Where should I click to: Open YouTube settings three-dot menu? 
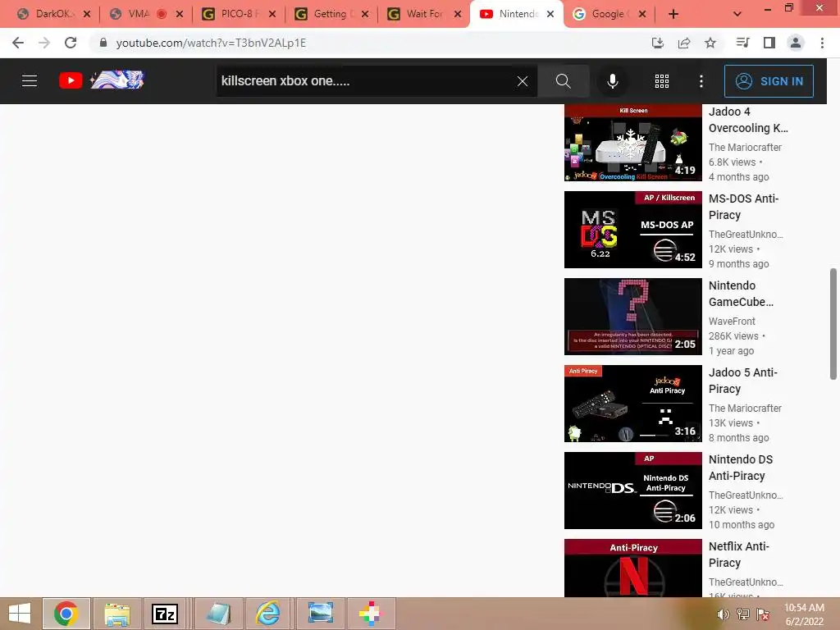pyautogui.click(x=701, y=81)
